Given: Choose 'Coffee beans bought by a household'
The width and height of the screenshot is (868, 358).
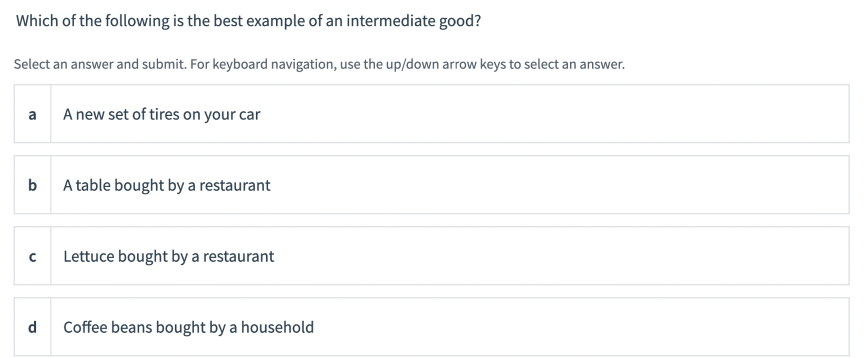Looking at the screenshot, I should pyautogui.click(x=188, y=327).
